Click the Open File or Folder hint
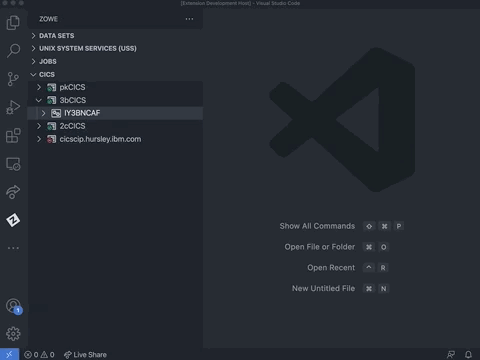The width and height of the screenshot is (480, 360). pos(320,247)
